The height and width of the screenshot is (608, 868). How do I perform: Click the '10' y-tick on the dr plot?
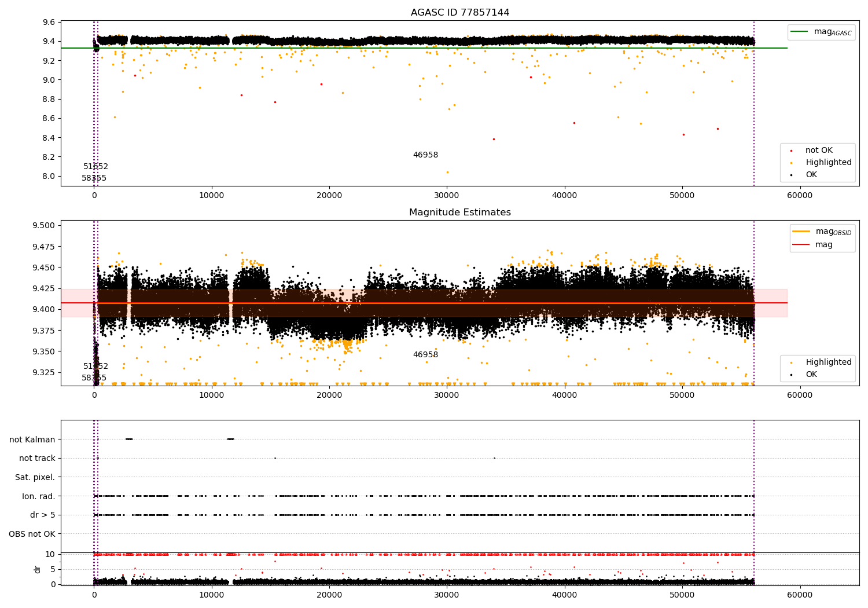point(50,554)
